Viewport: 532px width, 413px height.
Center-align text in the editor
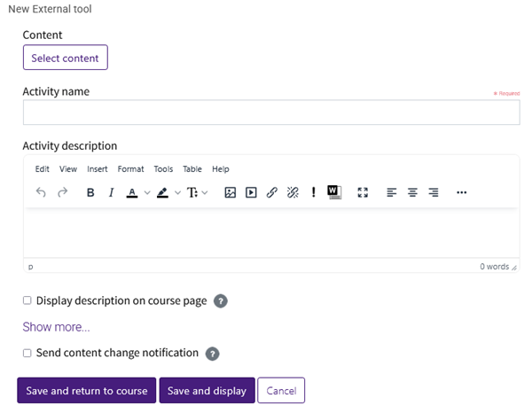[x=412, y=192]
